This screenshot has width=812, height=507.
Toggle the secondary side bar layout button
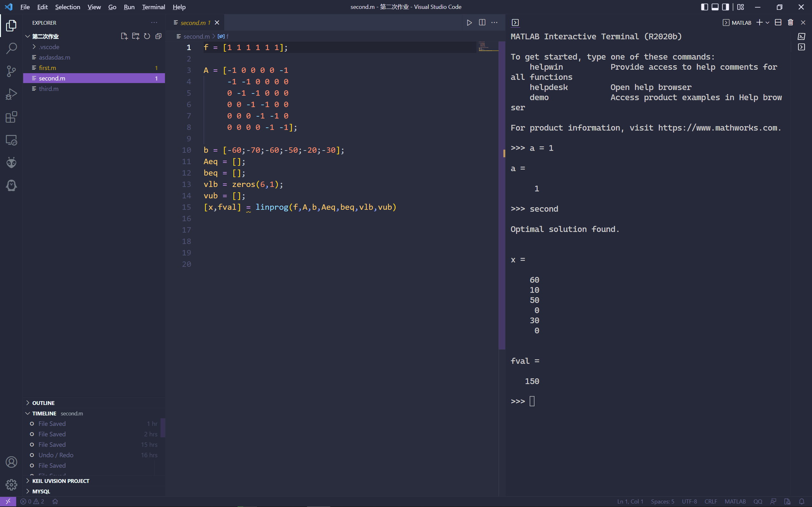pos(725,7)
